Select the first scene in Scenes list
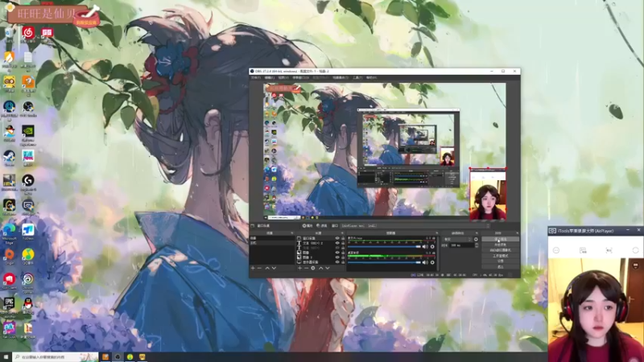This screenshot has height=362, width=644. (272, 238)
